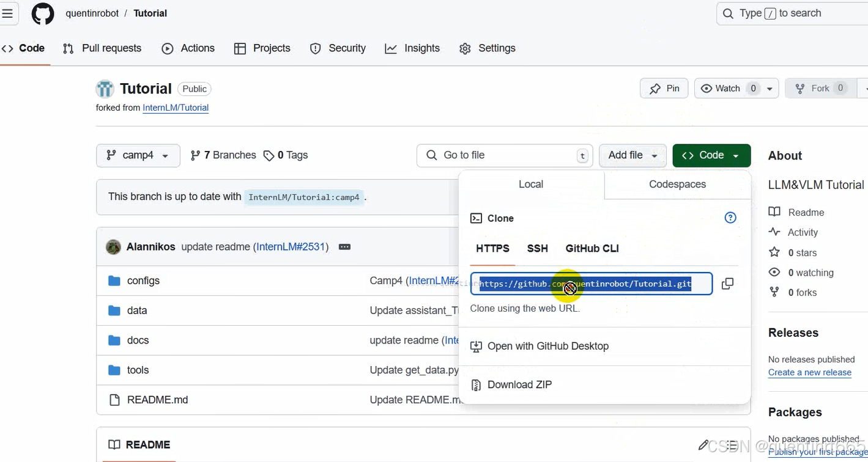Open the Security tab
This screenshot has height=462, width=868.
pos(338,48)
